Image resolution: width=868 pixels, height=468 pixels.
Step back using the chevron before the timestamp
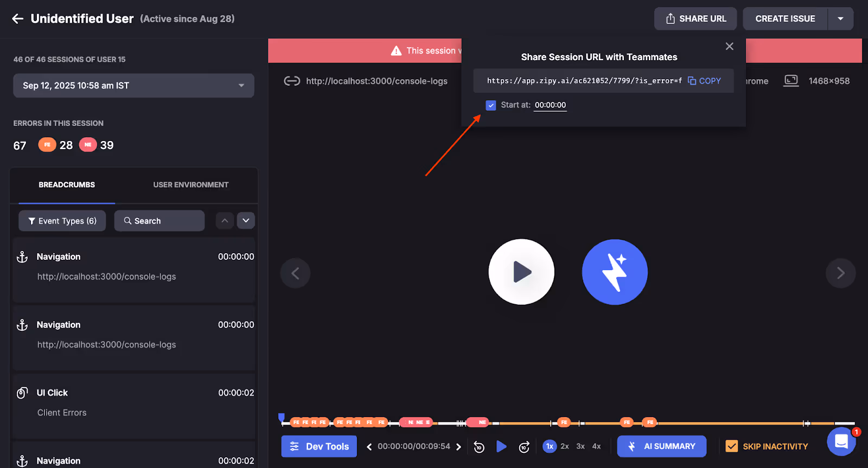pos(369,447)
